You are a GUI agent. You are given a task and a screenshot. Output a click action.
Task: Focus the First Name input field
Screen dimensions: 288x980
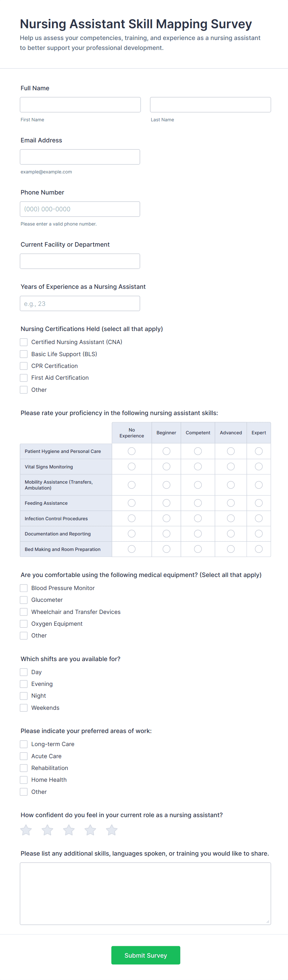click(x=80, y=105)
